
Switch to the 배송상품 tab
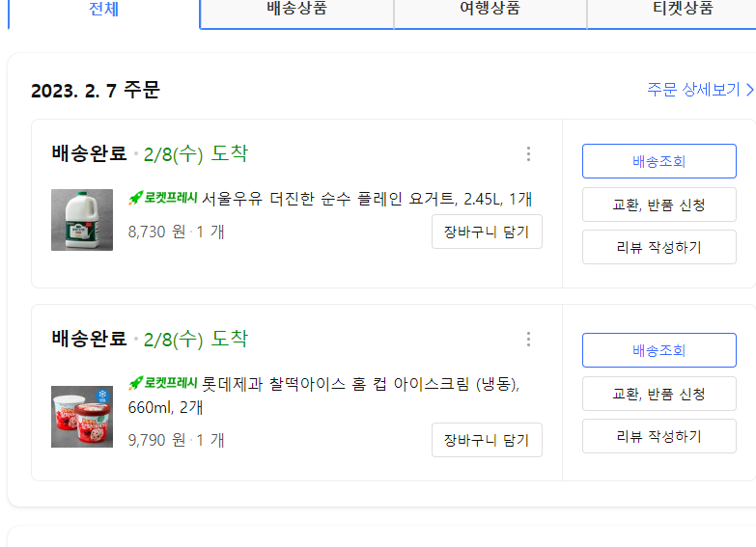[297, 10]
